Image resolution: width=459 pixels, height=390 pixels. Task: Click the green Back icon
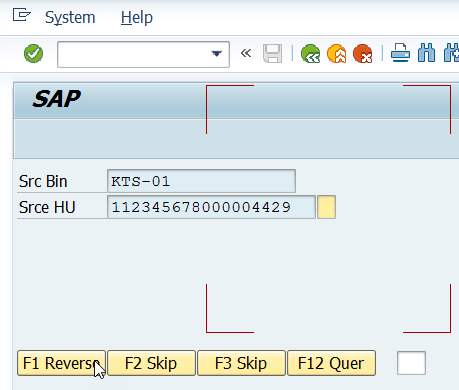click(x=310, y=53)
